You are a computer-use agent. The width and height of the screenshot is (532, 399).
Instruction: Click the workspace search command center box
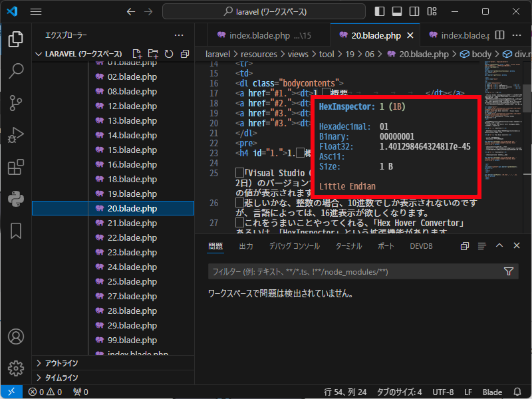264,12
